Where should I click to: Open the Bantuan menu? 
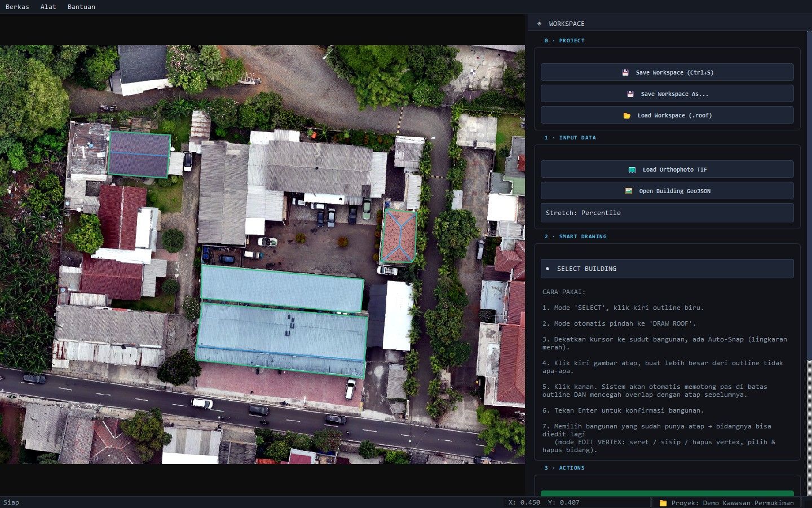pos(81,7)
